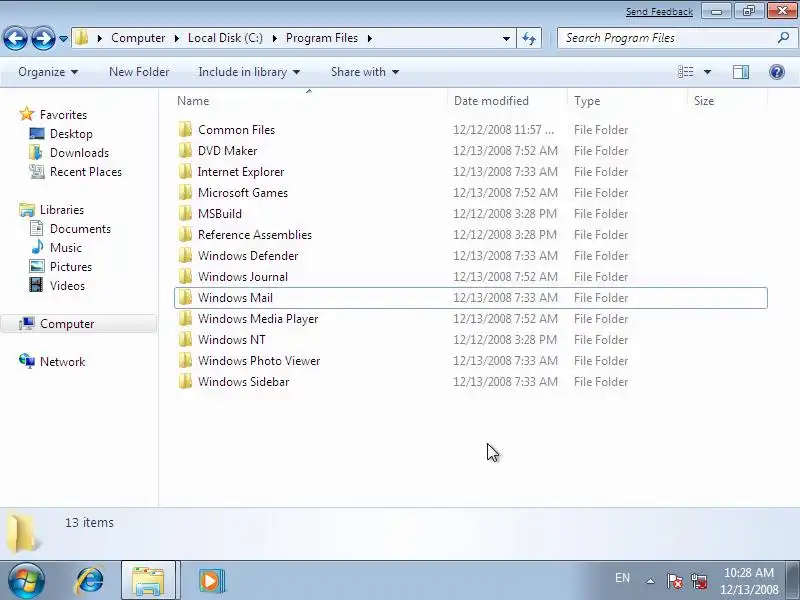Click New Folder in the toolbar
This screenshot has height=600, width=800.
[139, 72]
